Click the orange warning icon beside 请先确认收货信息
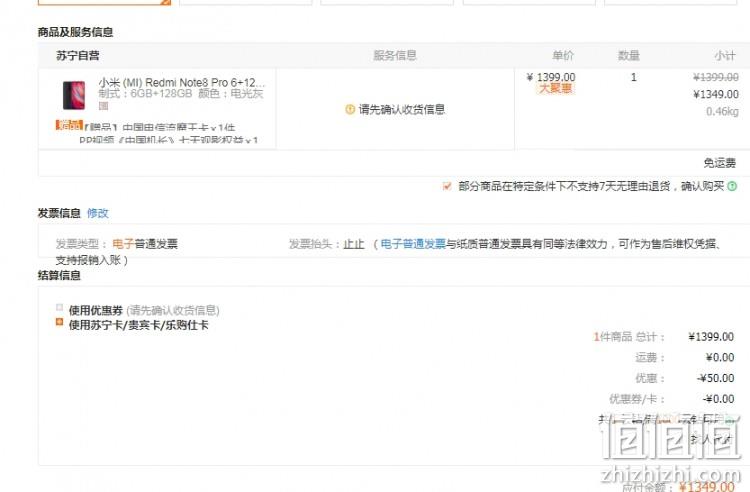The width and height of the screenshot is (750, 492). pyautogui.click(x=350, y=109)
